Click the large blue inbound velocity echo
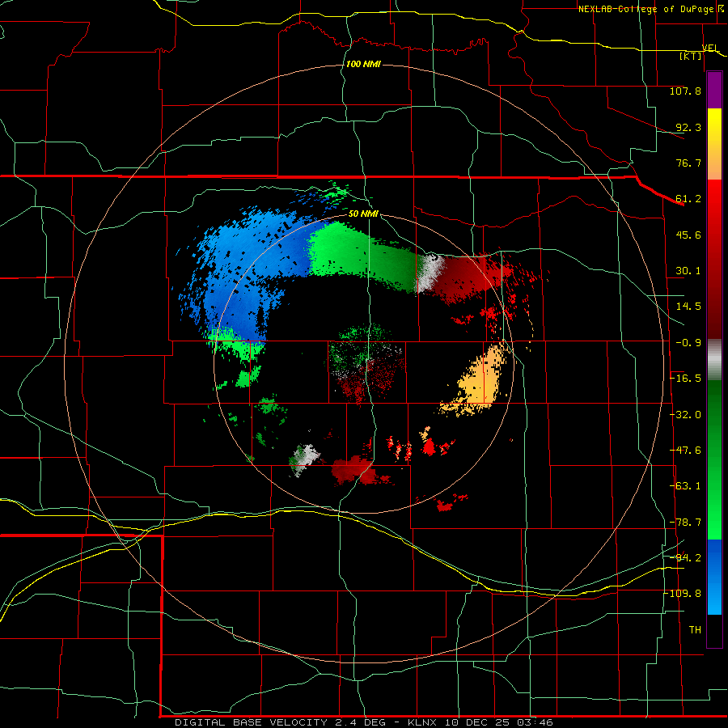 click(x=251, y=274)
